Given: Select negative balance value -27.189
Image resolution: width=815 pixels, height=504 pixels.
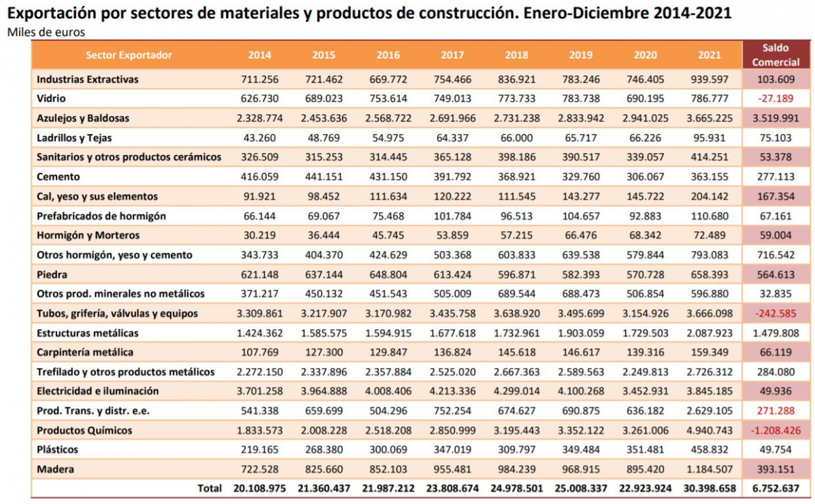Looking at the screenshot, I should click(x=776, y=98).
